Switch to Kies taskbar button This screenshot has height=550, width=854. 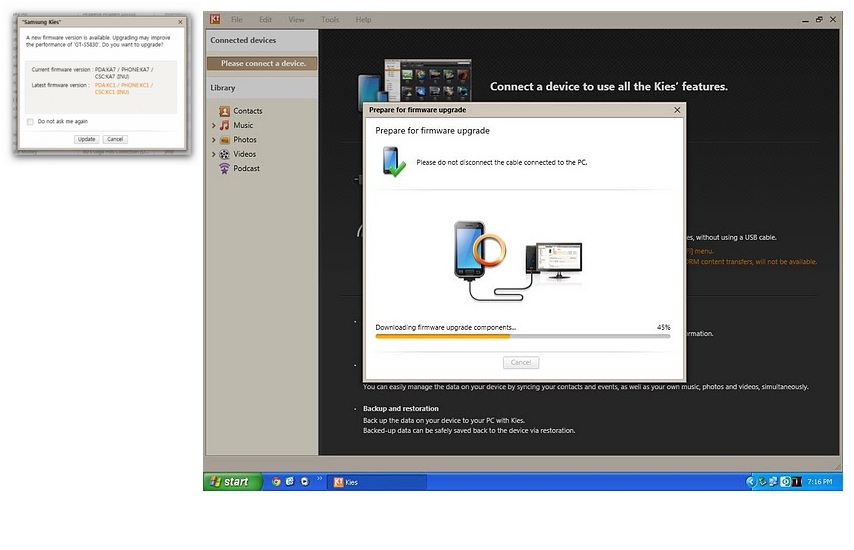pos(377,482)
